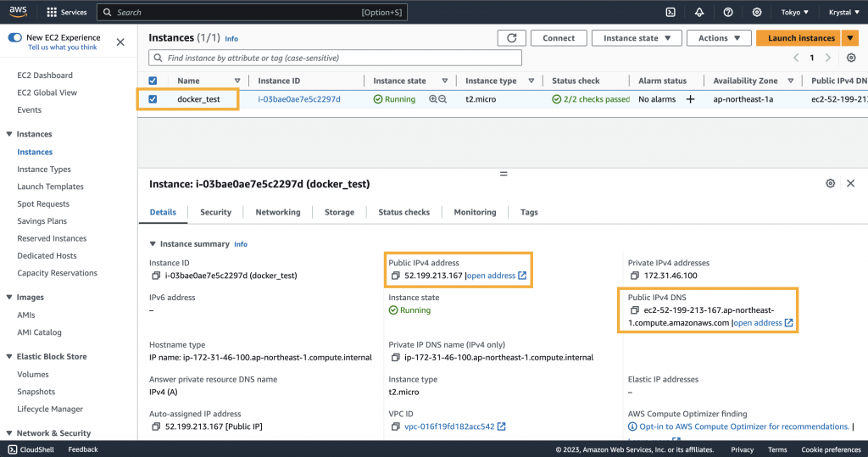Viewport: 868px width, 457px height.
Task: Open notifications bell
Action: [x=699, y=12]
